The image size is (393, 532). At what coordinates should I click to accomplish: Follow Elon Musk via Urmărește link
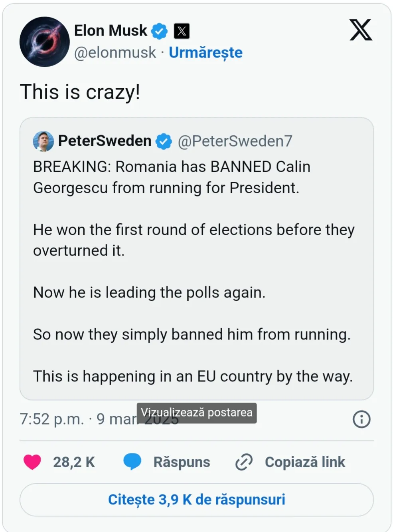click(x=205, y=53)
